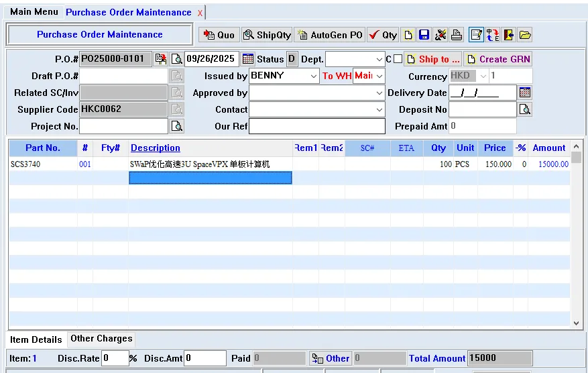
Task: Click the lookup icon next to P.O.# field
Action: tap(176, 59)
